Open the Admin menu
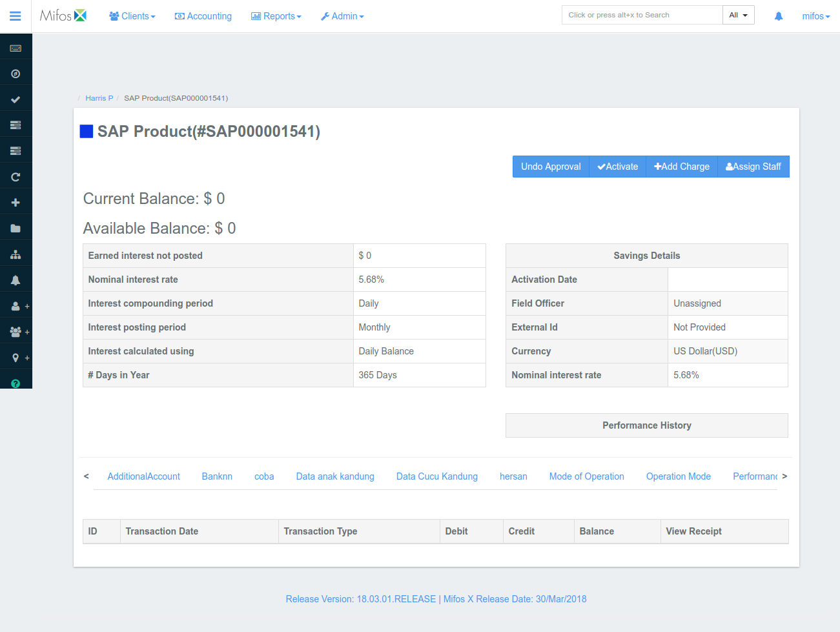 342,15
